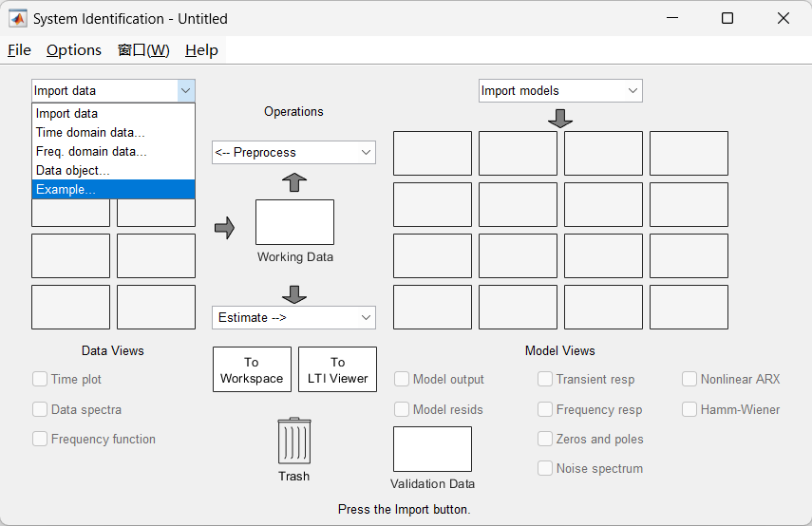Screen dimensions: 812x526
Task: Select Freq. domain data... option
Action: click(x=113, y=152)
